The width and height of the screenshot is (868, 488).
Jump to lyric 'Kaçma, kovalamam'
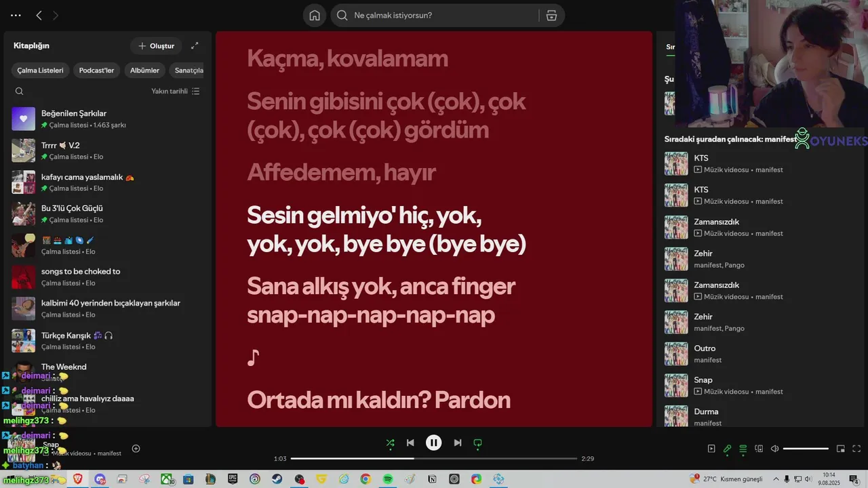(x=347, y=58)
